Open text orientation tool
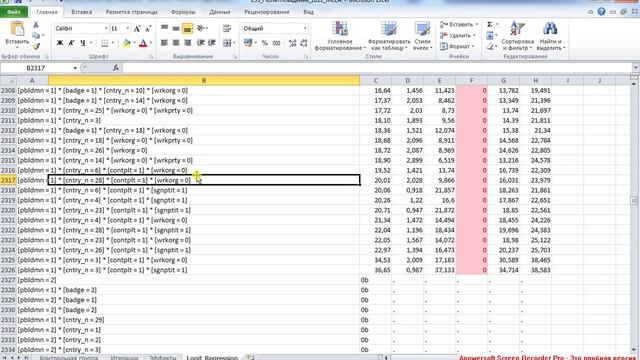 click(x=201, y=28)
